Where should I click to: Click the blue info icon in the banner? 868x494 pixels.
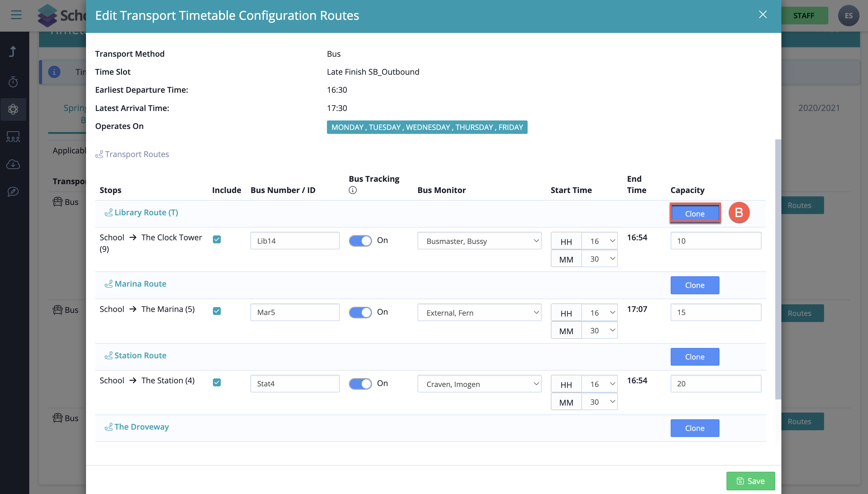54,72
